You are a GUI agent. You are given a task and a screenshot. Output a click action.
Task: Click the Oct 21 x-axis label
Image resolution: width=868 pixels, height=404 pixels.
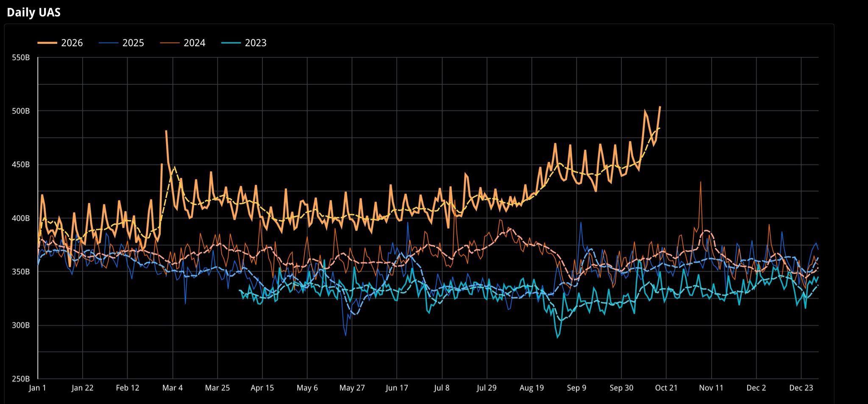667,388
